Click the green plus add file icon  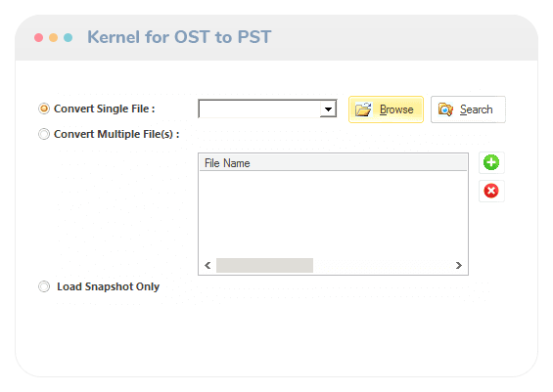pyautogui.click(x=491, y=162)
